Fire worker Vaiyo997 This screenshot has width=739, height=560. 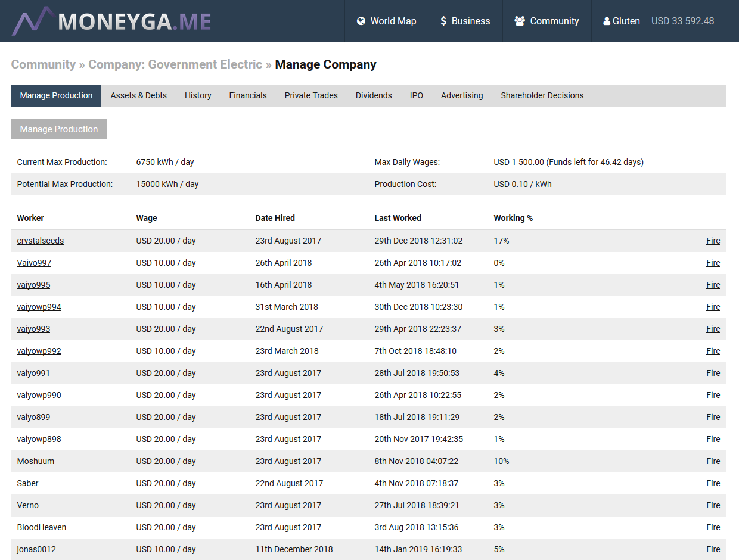(713, 263)
